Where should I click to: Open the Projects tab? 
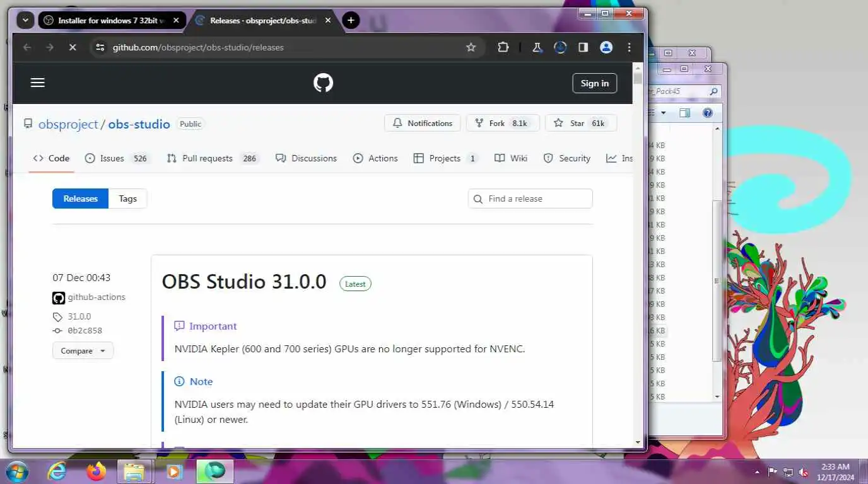(x=445, y=158)
